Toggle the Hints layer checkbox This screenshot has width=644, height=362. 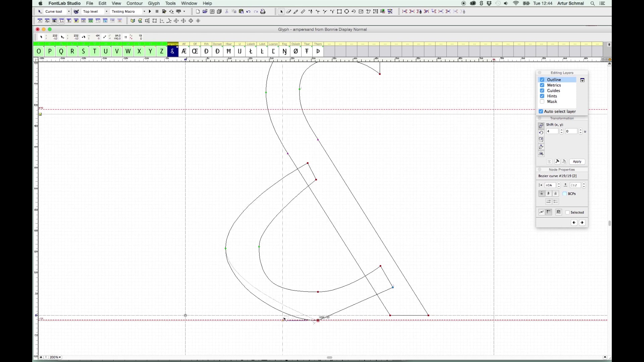pyautogui.click(x=542, y=96)
